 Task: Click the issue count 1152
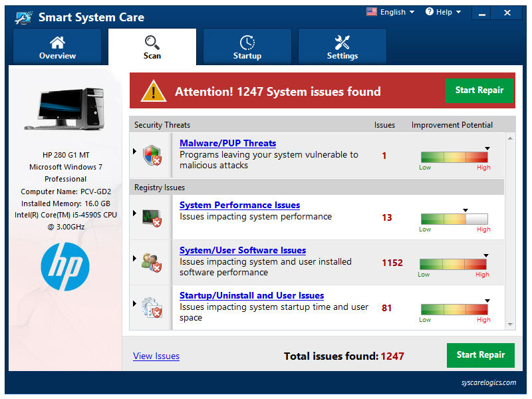pyautogui.click(x=392, y=263)
